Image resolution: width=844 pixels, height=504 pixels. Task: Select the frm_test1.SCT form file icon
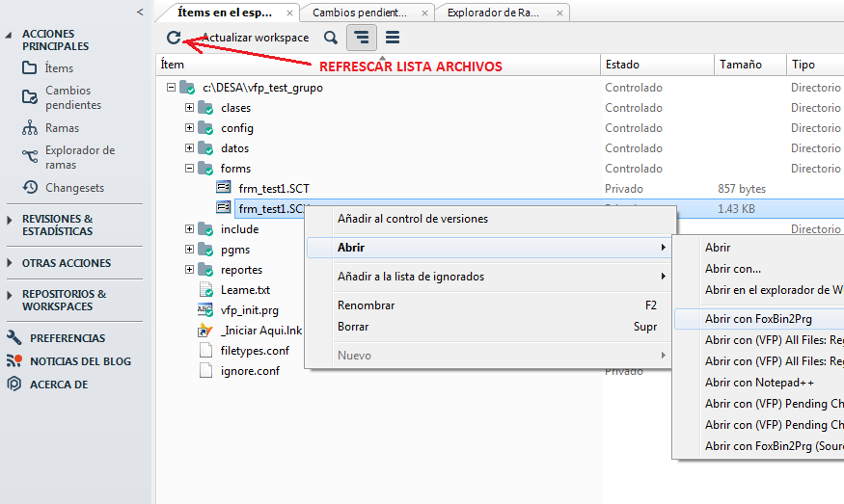224,187
